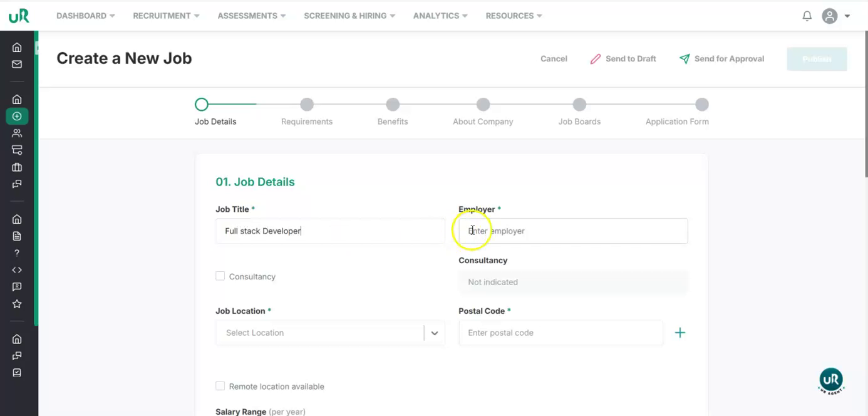Image resolution: width=868 pixels, height=416 pixels.
Task: Open the user profile dropdown menu
Action: (x=837, y=16)
